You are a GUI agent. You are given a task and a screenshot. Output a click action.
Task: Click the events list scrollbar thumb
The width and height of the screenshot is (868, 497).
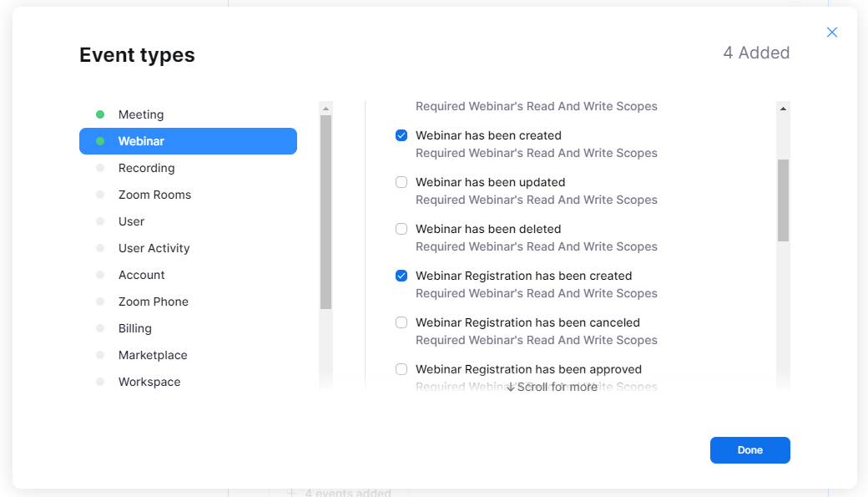783,200
